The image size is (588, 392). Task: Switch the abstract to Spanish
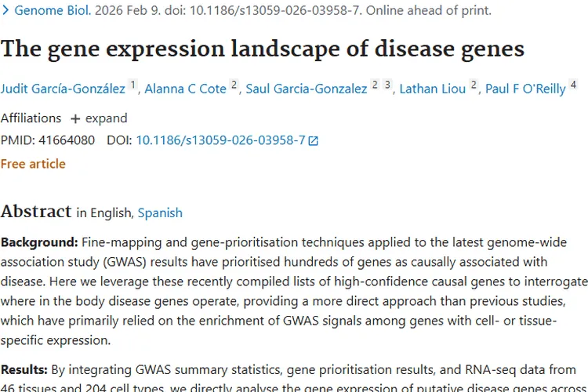[x=160, y=212]
